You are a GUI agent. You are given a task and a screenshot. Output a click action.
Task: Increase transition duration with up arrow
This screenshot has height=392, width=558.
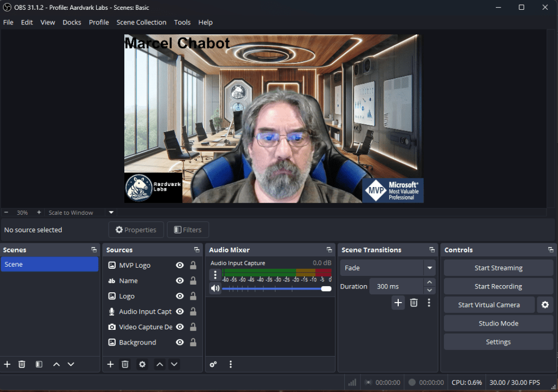(430, 282)
